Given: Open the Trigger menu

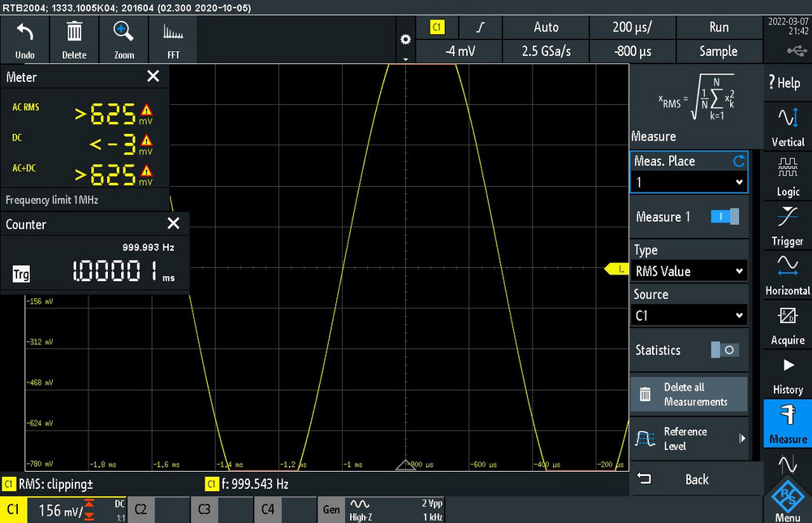Looking at the screenshot, I should pyautogui.click(x=787, y=227).
